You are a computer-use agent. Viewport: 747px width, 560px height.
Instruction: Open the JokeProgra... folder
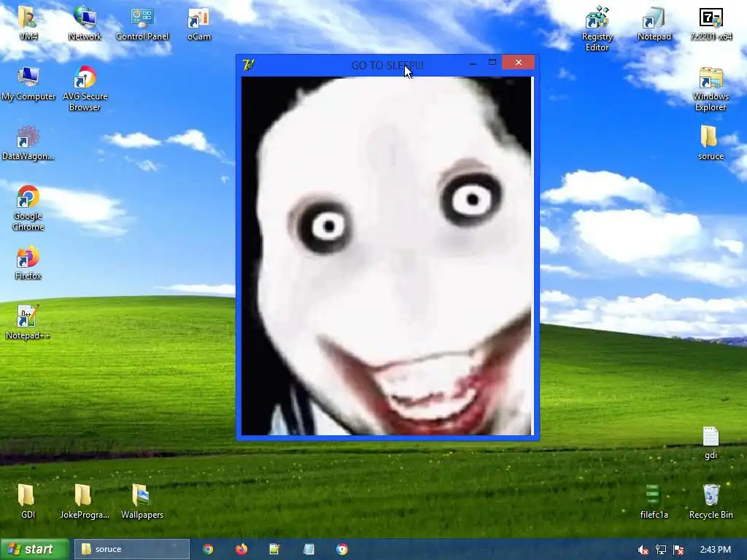tap(85, 502)
